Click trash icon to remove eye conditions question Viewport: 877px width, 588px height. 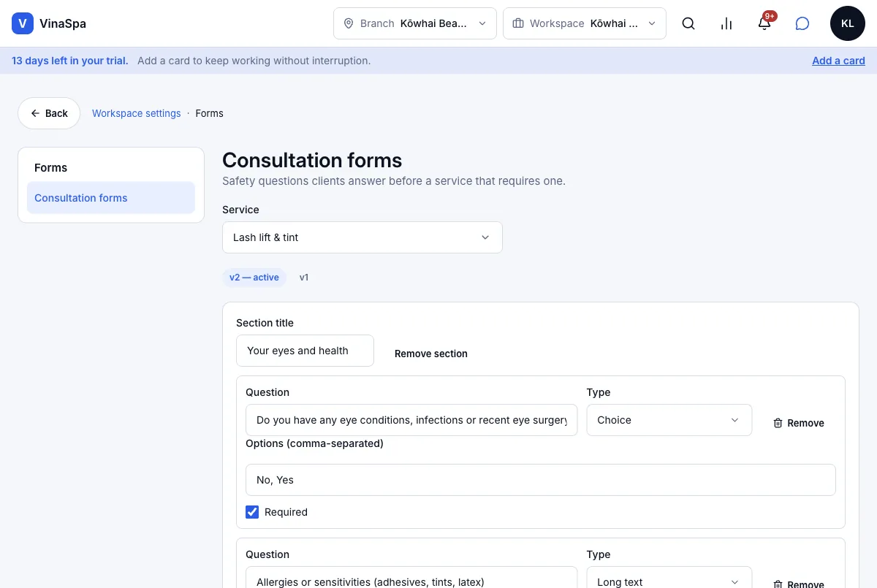click(778, 423)
